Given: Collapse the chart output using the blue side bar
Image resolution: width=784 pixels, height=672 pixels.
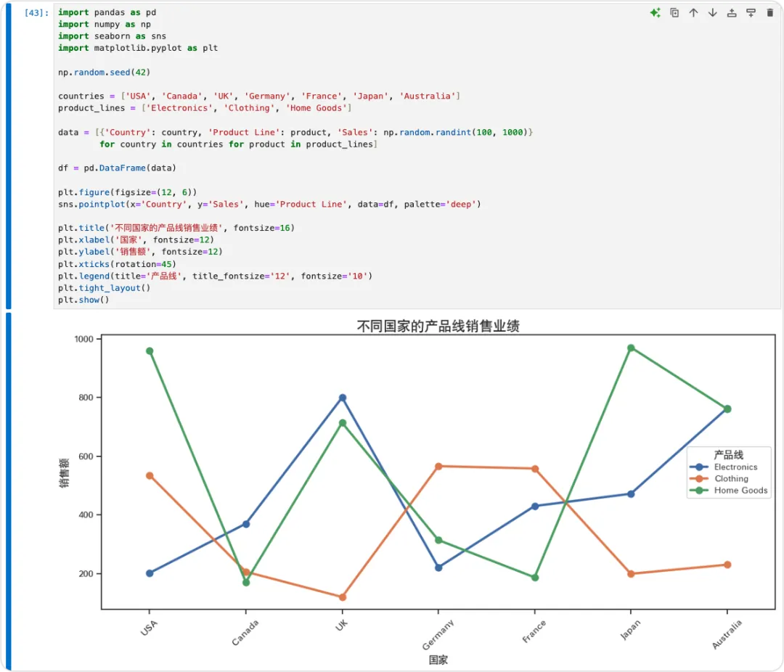Looking at the screenshot, I should (x=8, y=491).
